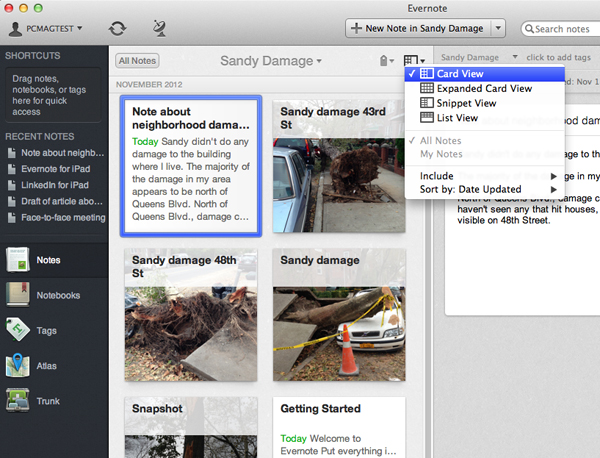Open the activity satellite dish icon
Screen dimensions: 600x458
(159, 28)
